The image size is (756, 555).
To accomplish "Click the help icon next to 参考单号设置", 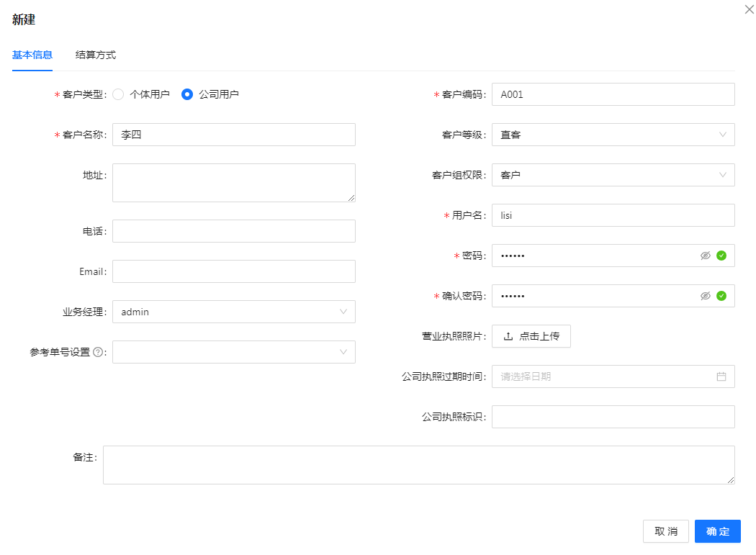I will tap(98, 353).
